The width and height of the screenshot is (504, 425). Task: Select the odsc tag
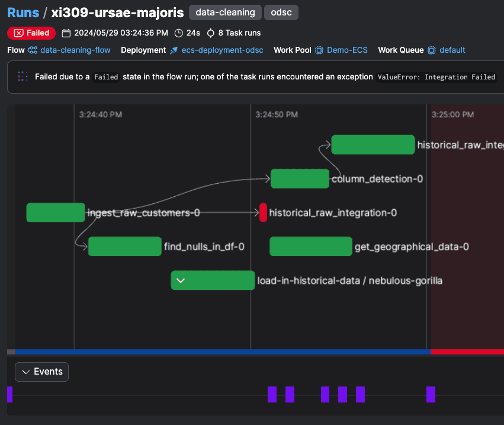281,12
